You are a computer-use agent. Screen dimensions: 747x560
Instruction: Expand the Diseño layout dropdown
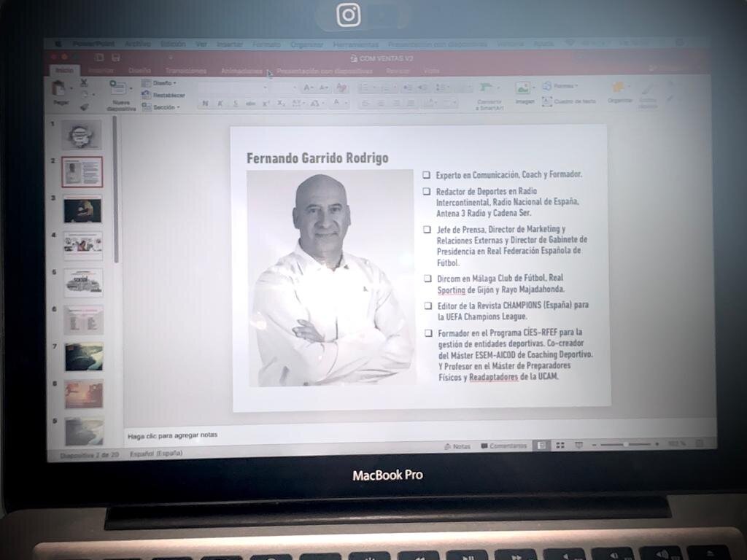162,83
